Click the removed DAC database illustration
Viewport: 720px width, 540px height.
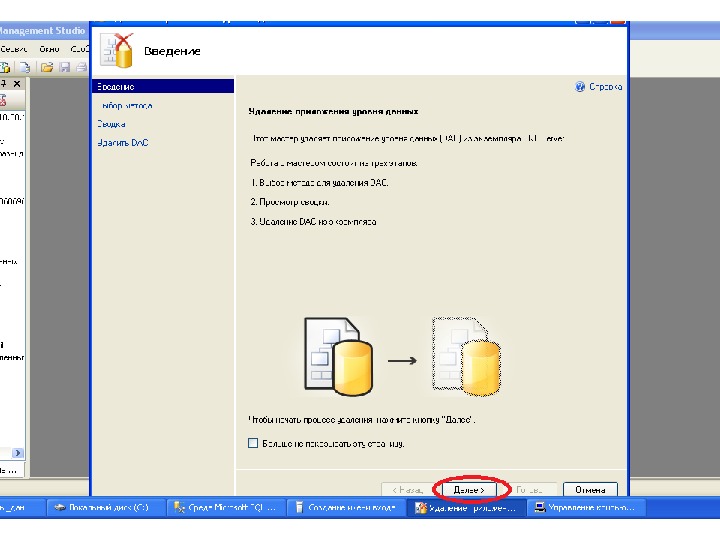pos(466,356)
